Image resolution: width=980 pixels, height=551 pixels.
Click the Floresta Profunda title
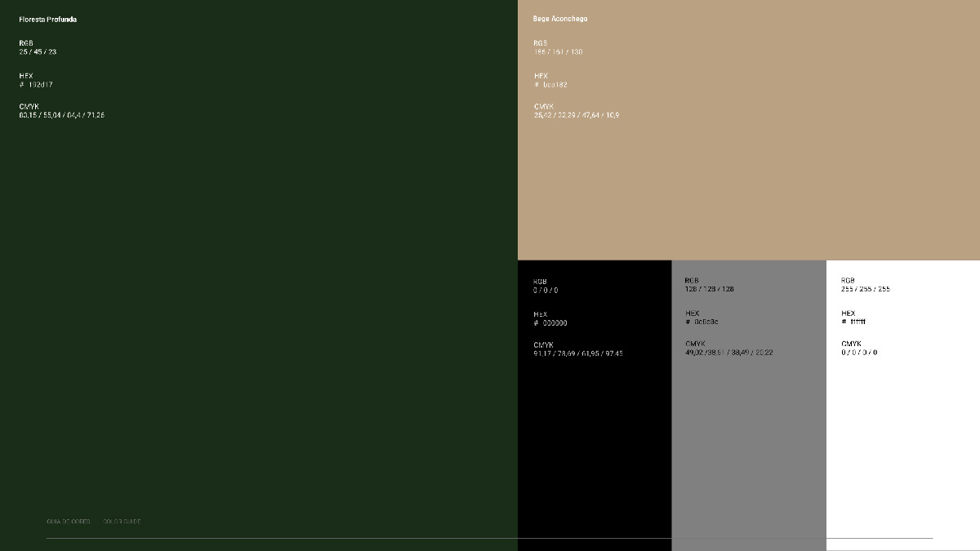coord(48,20)
